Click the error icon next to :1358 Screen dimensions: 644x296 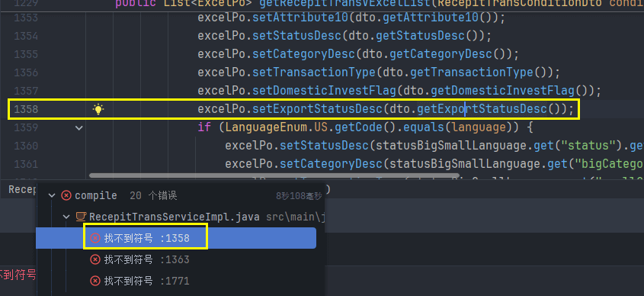(95, 238)
